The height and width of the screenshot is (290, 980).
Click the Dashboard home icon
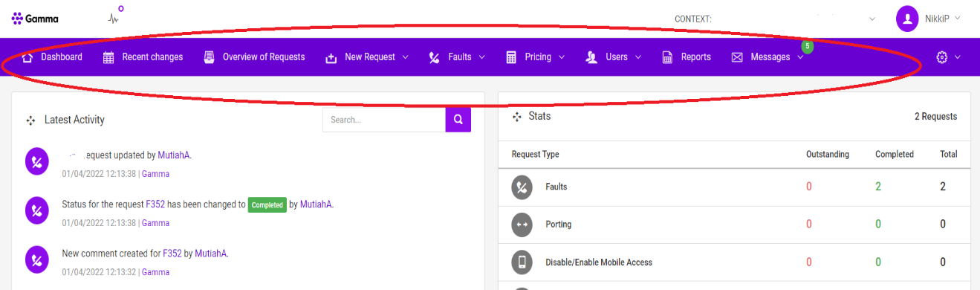coord(27,57)
